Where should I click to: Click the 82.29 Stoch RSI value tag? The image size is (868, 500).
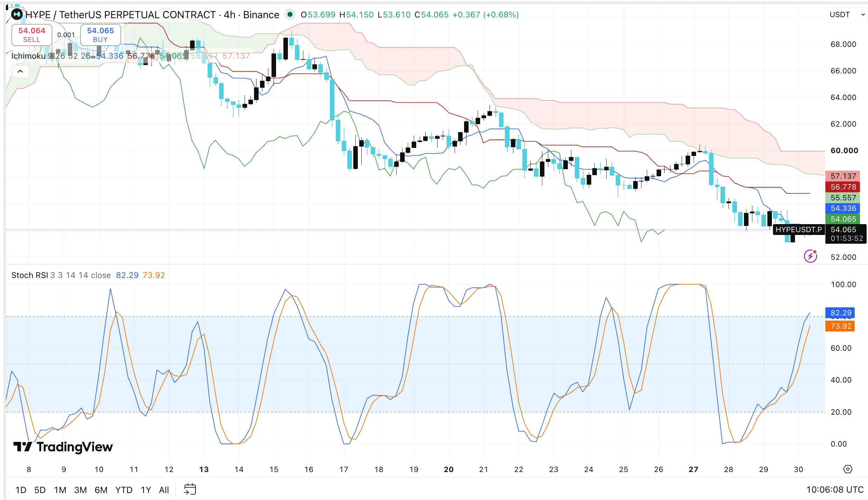[840, 313]
